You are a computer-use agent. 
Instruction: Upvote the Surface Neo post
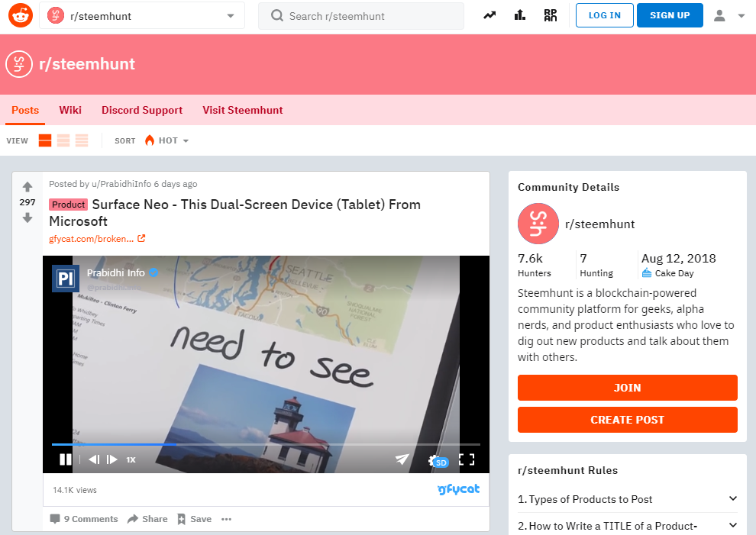tap(27, 186)
